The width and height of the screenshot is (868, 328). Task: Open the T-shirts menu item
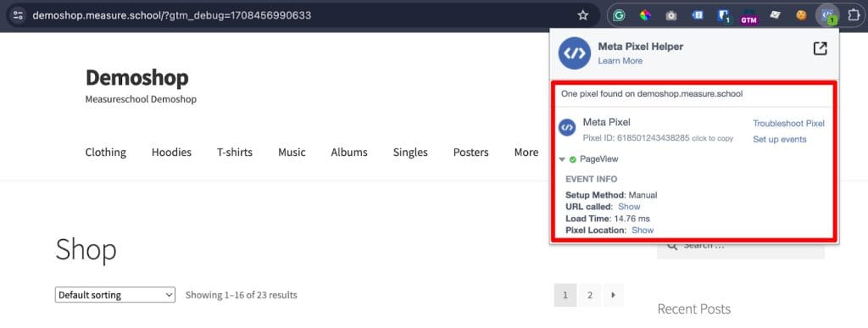coord(235,152)
